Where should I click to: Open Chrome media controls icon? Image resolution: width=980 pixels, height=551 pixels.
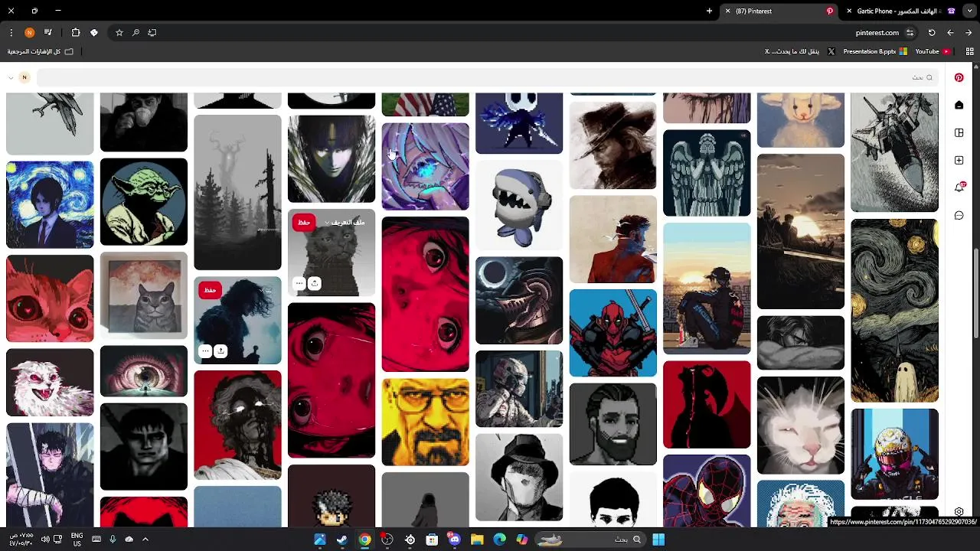[x=48, y=32]
